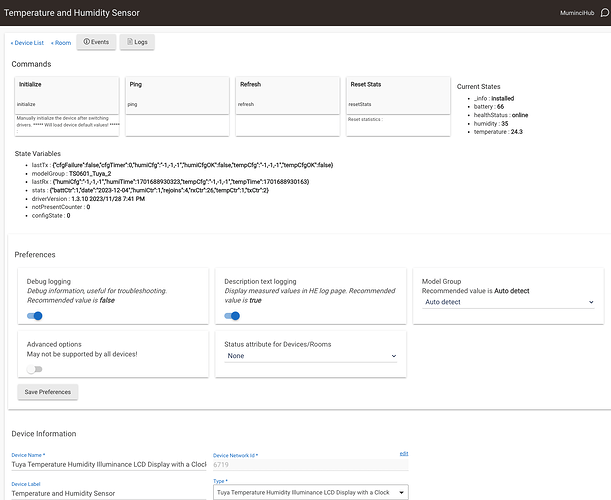This screenshot has width=611, height=500.
Task: Click edit link for Device Network Id
Action: click(404, 453)
